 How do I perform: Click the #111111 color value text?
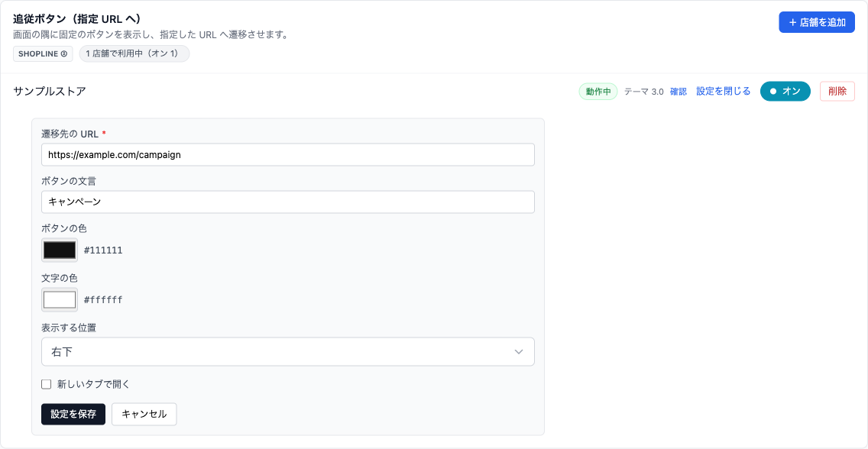103,250
